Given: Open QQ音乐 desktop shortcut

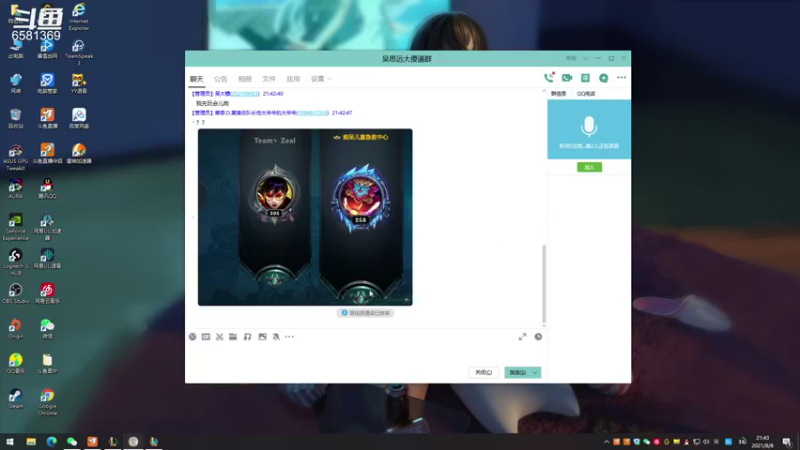Looking at the screenshot, I should click(x=15, y=363).
